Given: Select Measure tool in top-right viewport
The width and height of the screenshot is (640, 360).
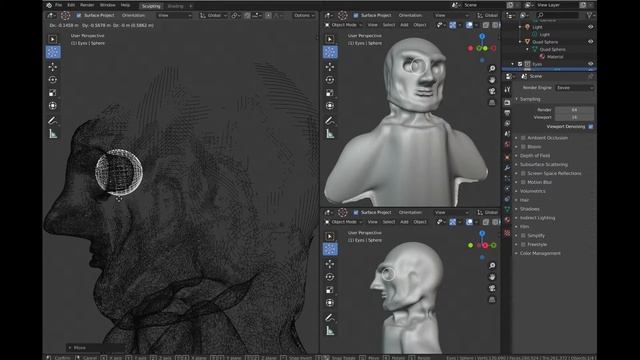Looking at the screenshot, I should click(330, 134).
